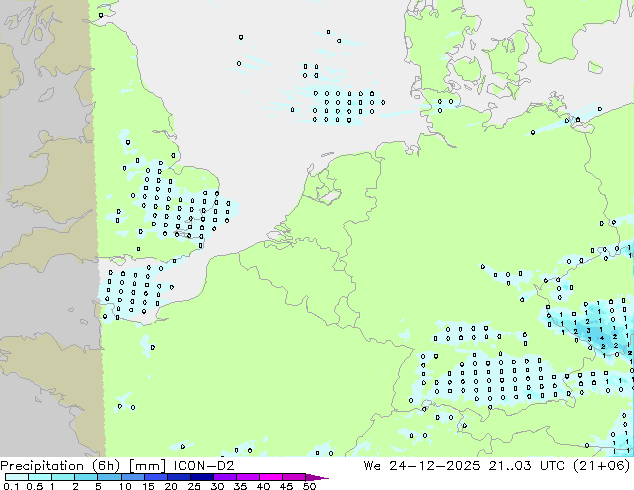Click the 'Precipitation' title word
The height and width of the screenshot is (490, 634).
coord(42,466)
